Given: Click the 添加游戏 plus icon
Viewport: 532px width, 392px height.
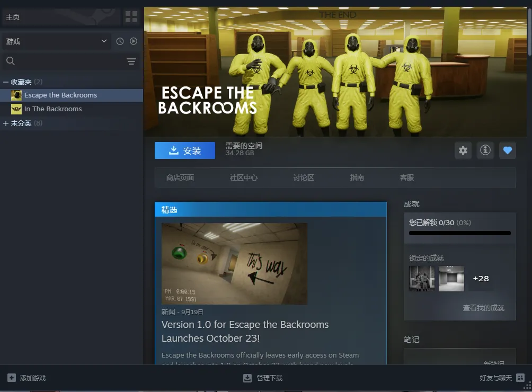Looking at the screenshot, I should coord(12,378).
